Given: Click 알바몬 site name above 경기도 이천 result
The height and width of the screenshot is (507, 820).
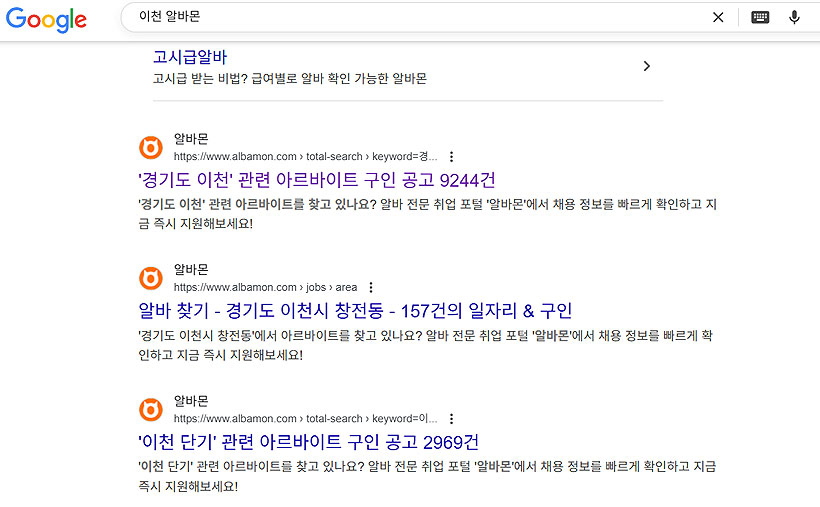Looking at the screenshot, I should coord(191,139).
